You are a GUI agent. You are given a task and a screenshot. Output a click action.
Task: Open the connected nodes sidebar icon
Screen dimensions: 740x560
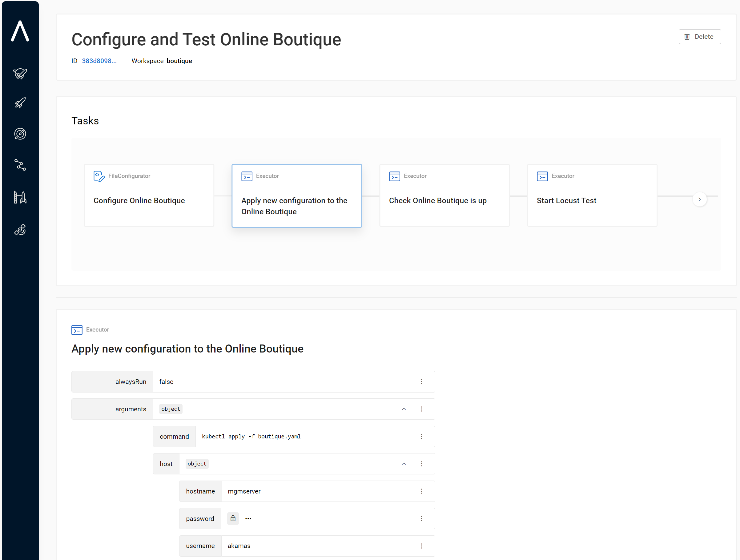20,165
